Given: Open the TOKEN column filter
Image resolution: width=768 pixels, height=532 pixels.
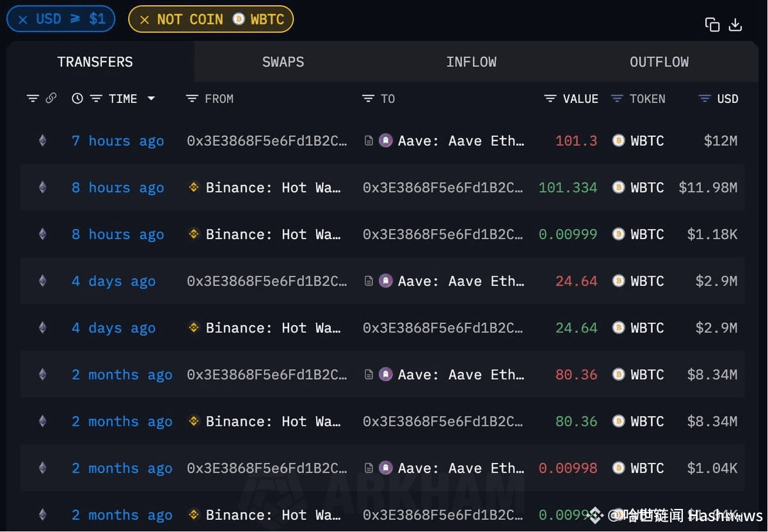Looking at the screenshot, I should [617, 98].
